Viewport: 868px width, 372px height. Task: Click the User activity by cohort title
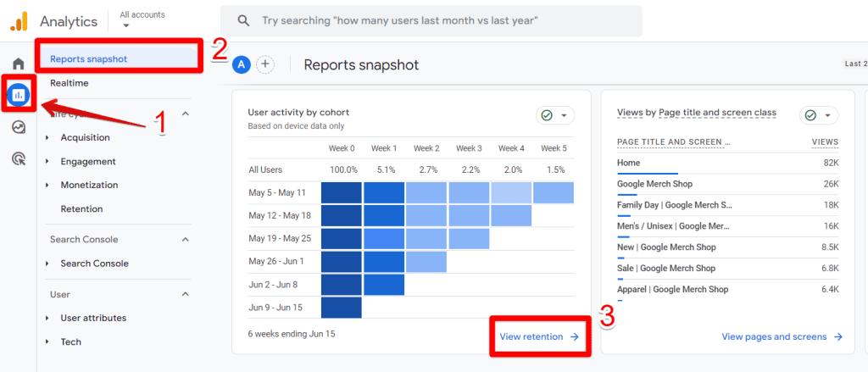298,113
